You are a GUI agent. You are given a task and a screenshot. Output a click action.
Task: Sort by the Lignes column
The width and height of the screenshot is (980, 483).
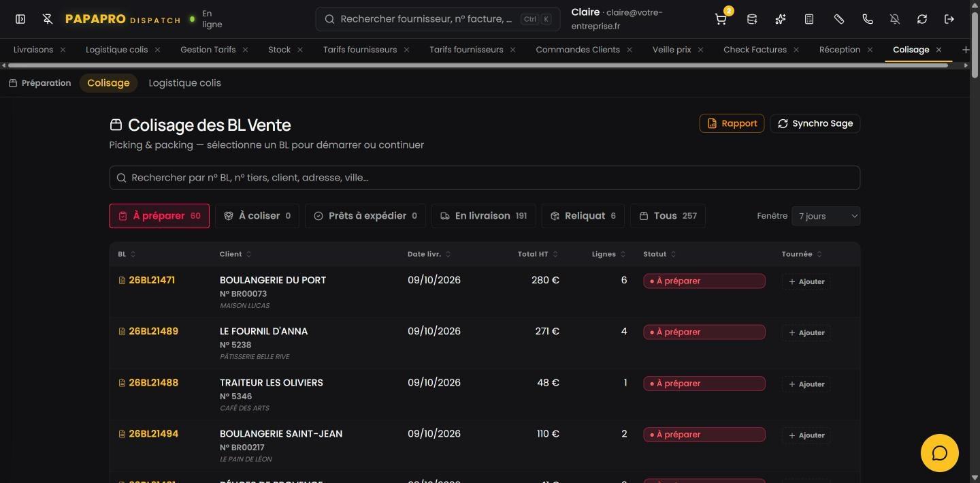coord(609,254)
